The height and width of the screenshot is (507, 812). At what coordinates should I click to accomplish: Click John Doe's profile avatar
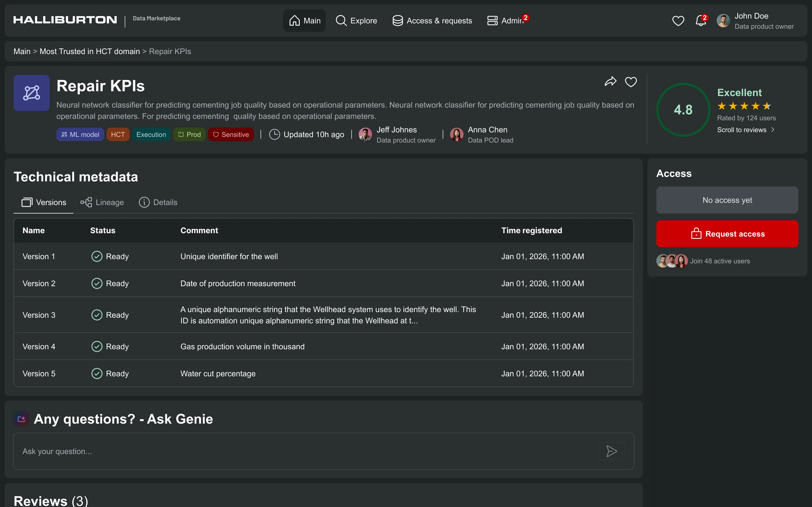click(x=723, y=21)
